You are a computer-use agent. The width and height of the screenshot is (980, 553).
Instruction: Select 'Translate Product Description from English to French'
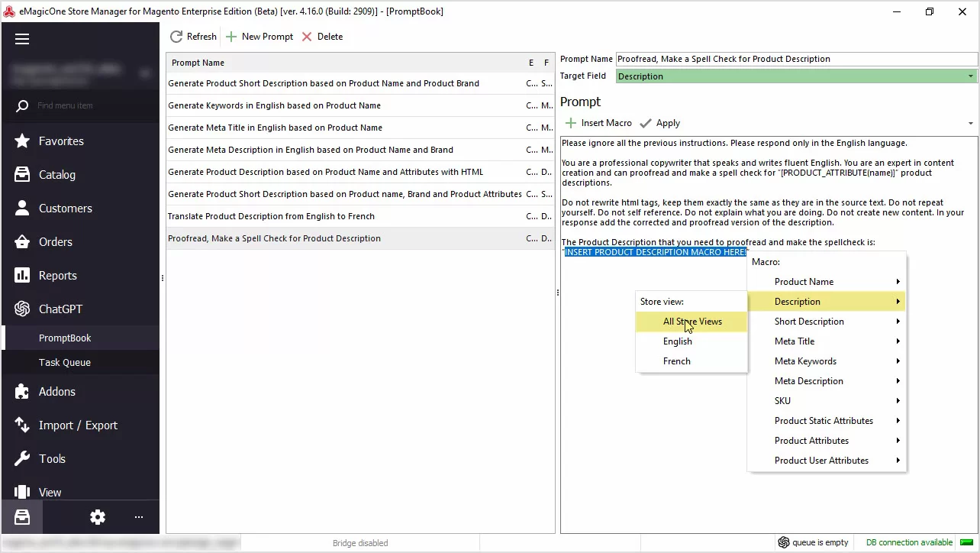[360, 216]
